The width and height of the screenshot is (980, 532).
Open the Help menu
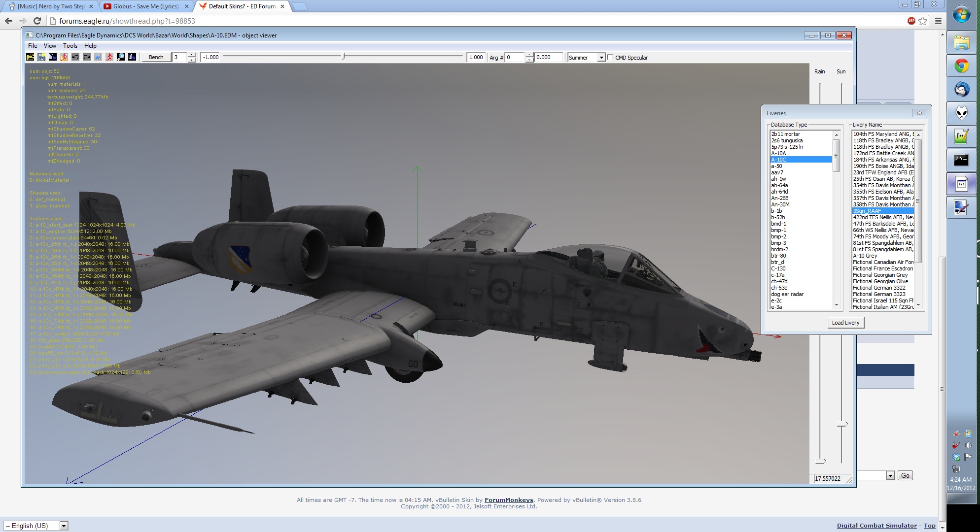[x=90, y=45]
